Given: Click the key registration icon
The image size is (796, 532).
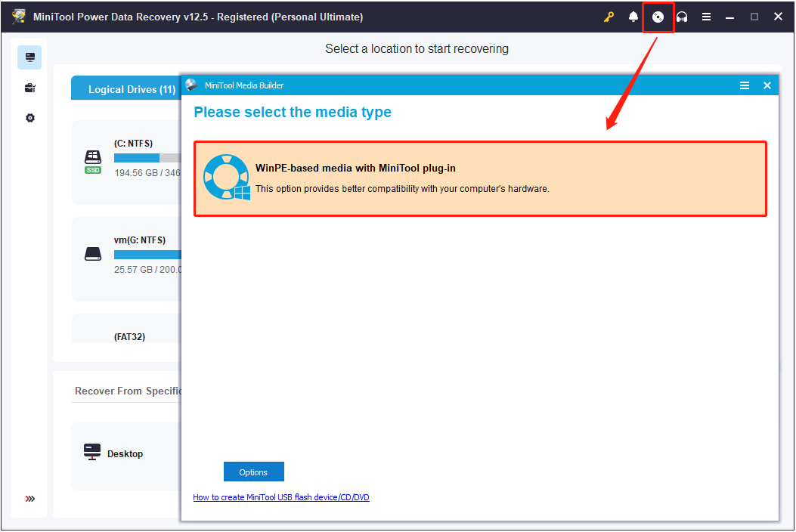Looking at the screenshot, I should (609, 17).
